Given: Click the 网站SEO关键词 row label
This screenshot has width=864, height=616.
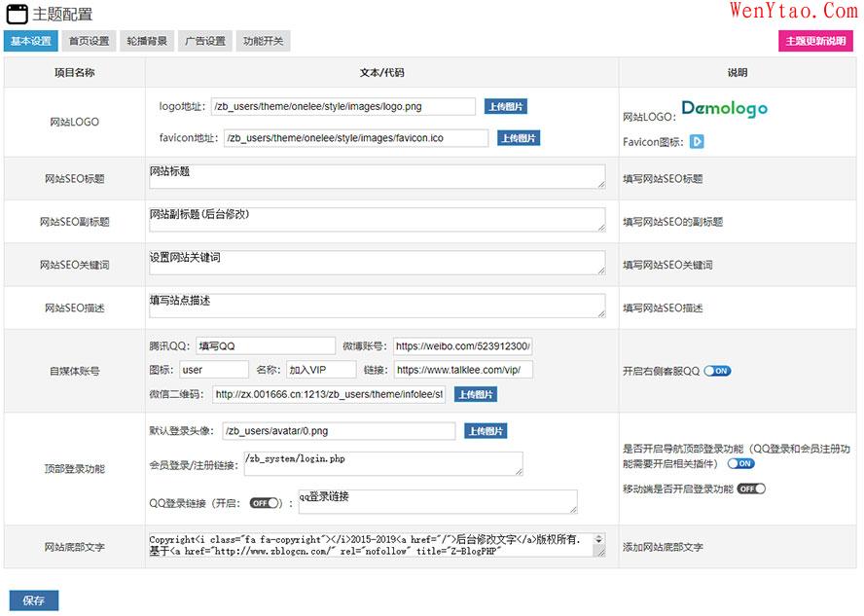Looking at the screenshot, I should pyautogui.click(x=74, y=265).
